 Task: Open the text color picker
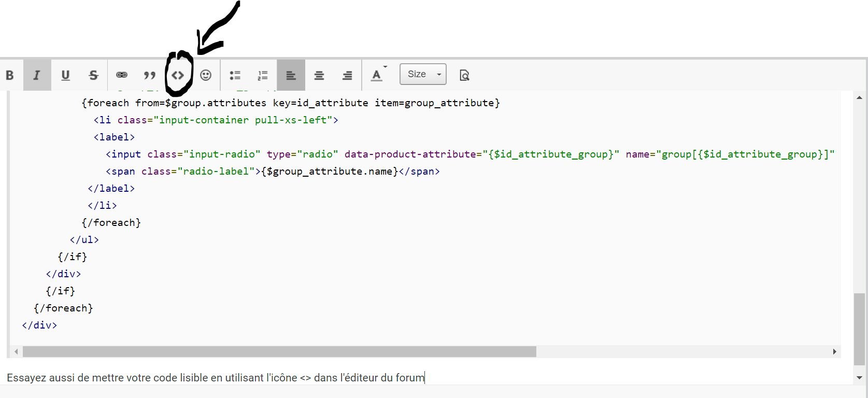(x=377, y=76)
